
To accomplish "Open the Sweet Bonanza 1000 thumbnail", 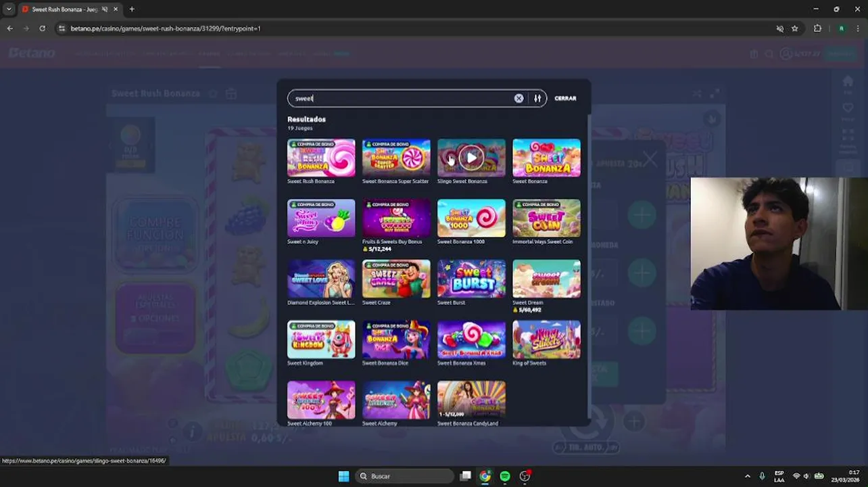I will tap(471, 218).
